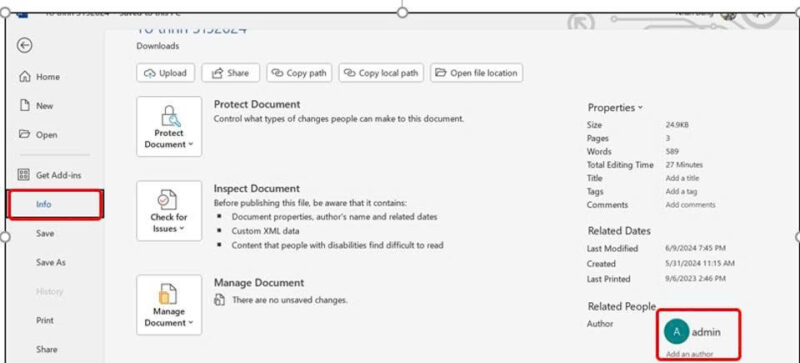Click the Manage Document heading text
This screenshot has height=363, width=800.
259,283
